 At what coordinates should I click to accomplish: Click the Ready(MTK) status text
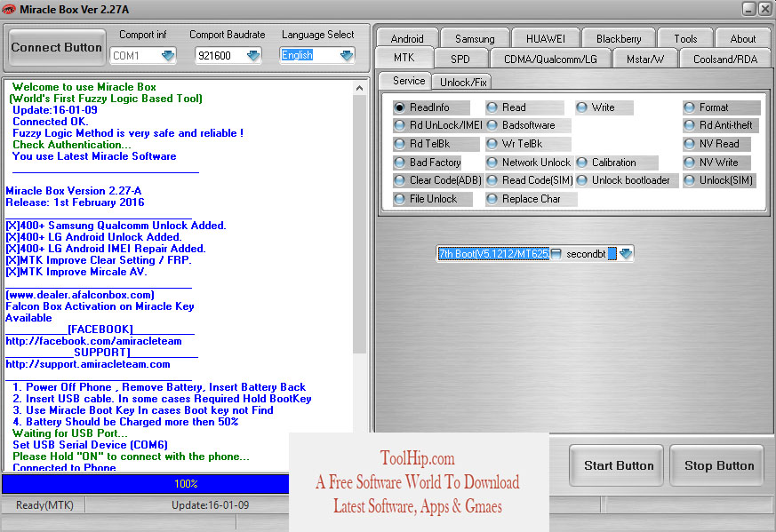click(44, 505)
